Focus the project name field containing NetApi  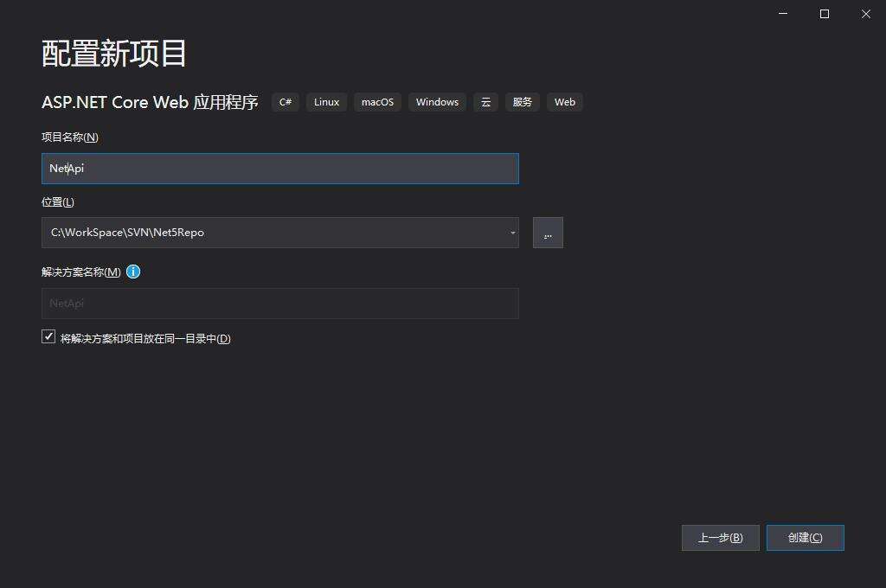(x=280, y=169)
